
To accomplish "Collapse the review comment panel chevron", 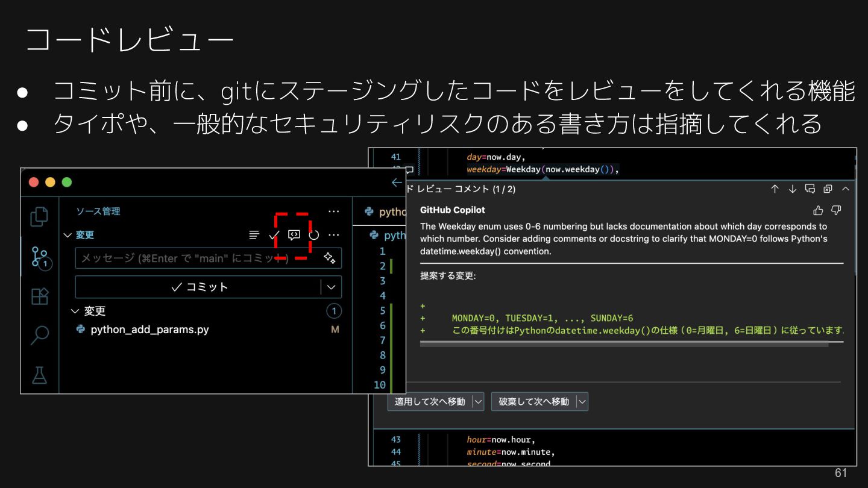I will pyautogui.click(x=845, y=189).
